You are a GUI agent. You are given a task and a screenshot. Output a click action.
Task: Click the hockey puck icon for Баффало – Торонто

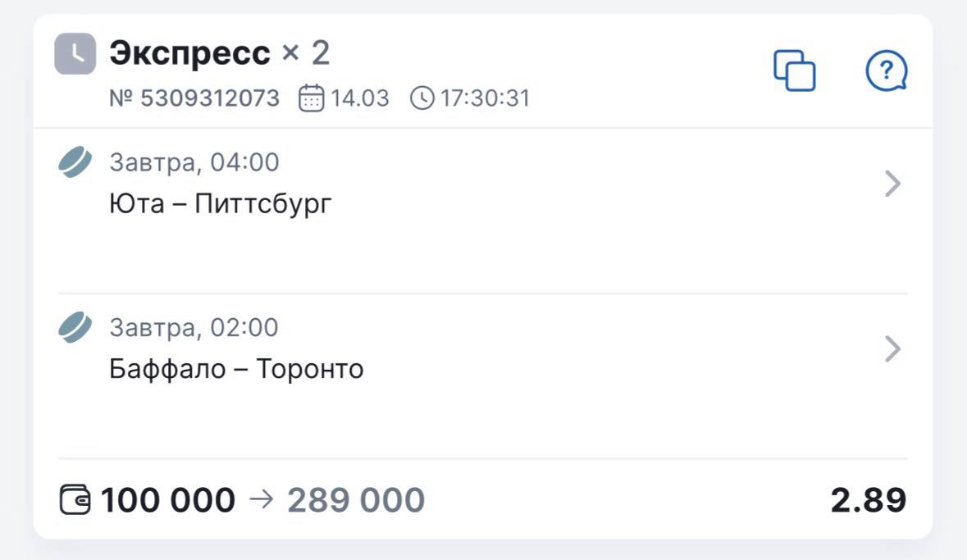tap(75, 328)
